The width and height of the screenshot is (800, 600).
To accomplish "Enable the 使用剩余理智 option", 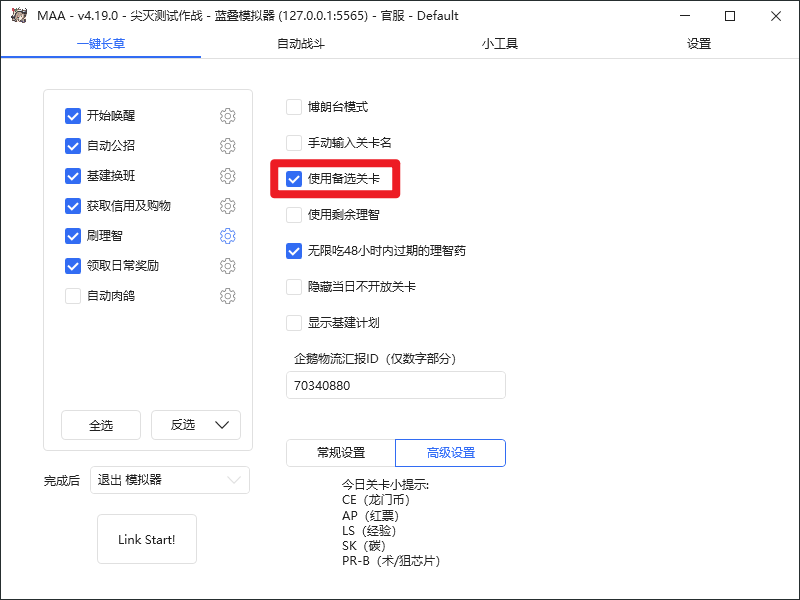I will pyautogui.click(x=294, y=215).
